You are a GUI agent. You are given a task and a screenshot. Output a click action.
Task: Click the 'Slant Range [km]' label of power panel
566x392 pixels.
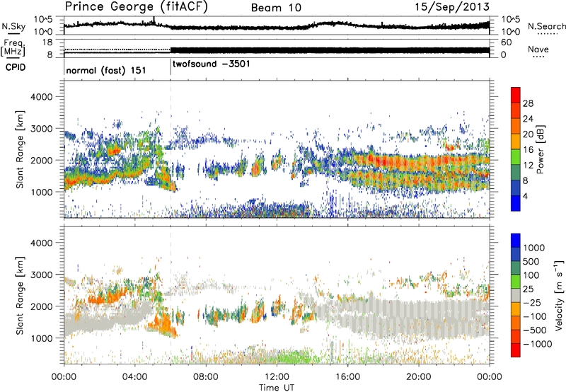(20, 149)
